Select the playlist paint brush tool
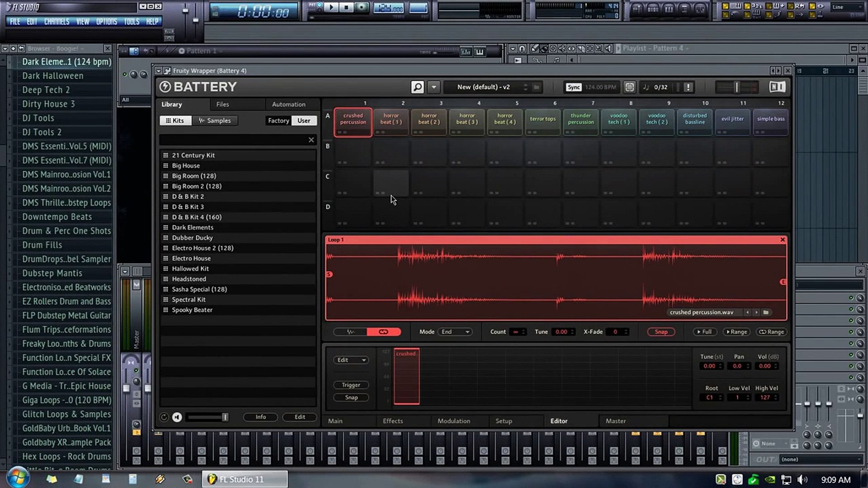This screenshot has height=488, width=868. point(544,48)
